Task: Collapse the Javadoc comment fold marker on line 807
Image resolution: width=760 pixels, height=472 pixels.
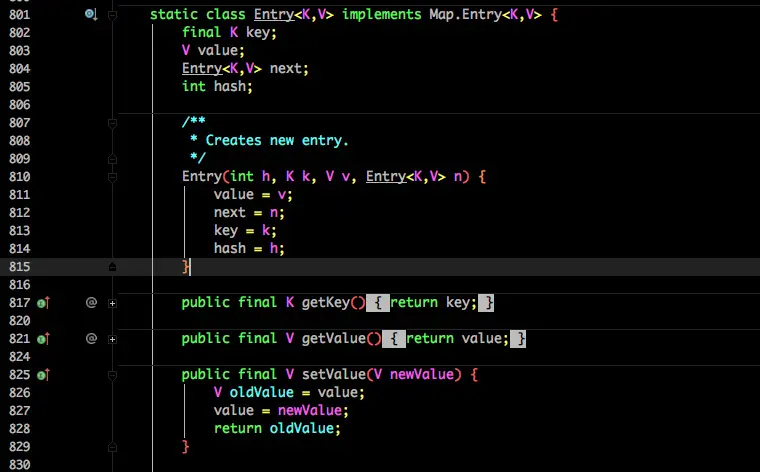Action: [x=112, y=124]
